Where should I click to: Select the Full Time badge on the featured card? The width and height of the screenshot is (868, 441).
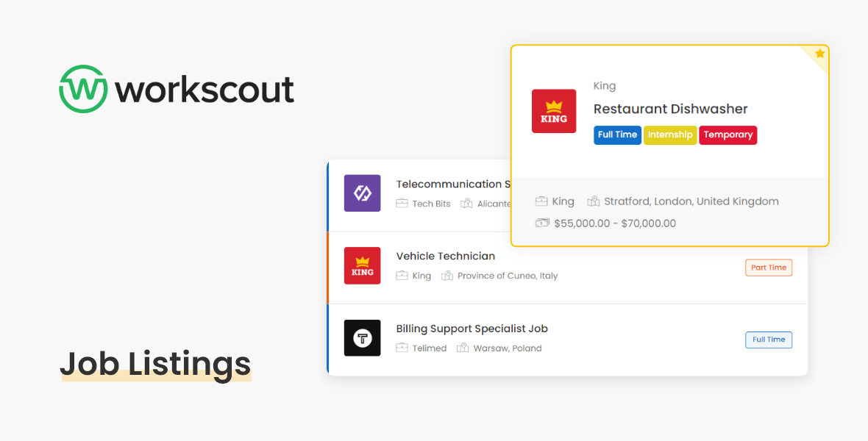click(617, 135)
